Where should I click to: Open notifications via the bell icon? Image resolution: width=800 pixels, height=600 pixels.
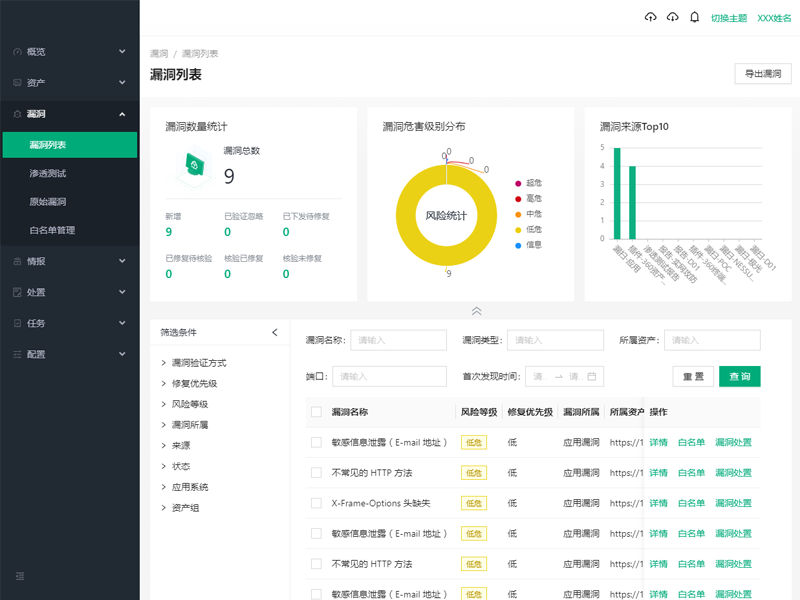pos(695,17)
